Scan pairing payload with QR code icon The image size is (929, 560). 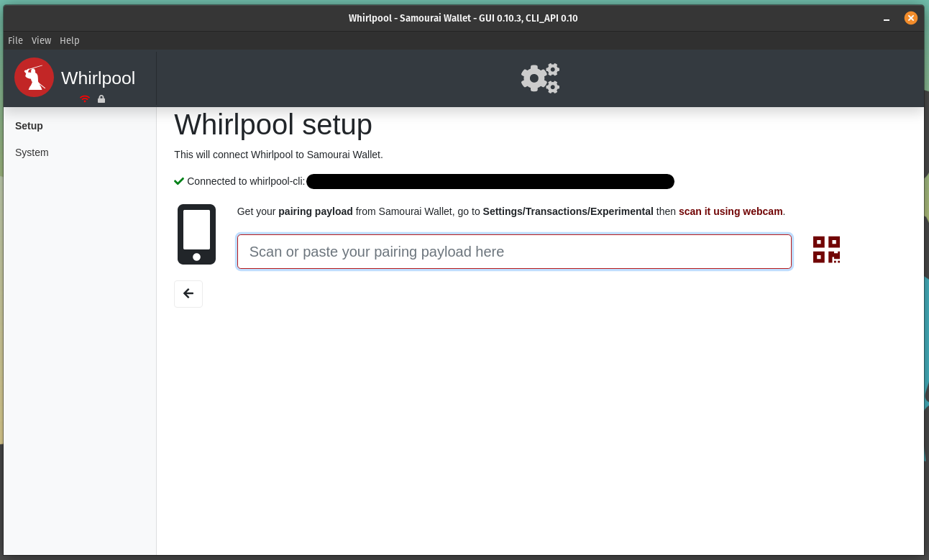click(x=826, y=249)
